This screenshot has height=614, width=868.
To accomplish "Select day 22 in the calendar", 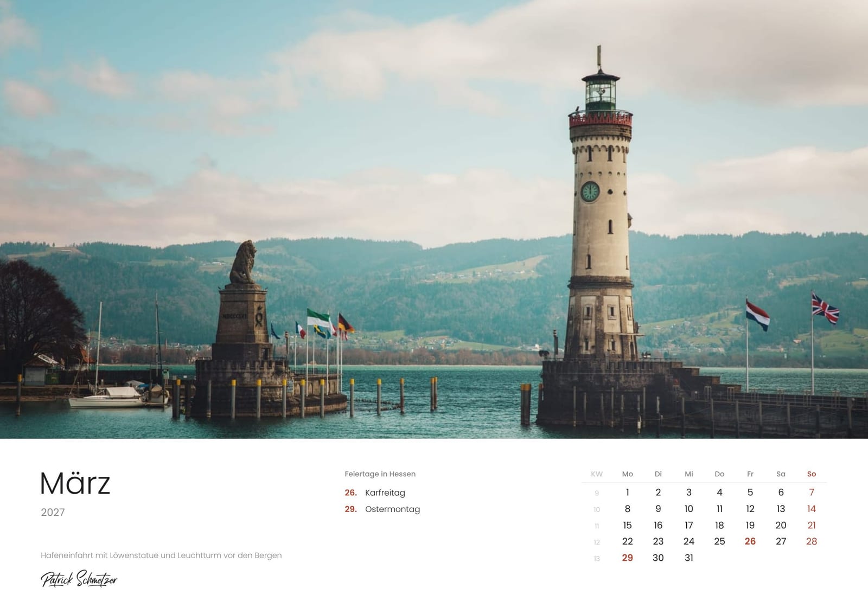I will tap(628, 541).
